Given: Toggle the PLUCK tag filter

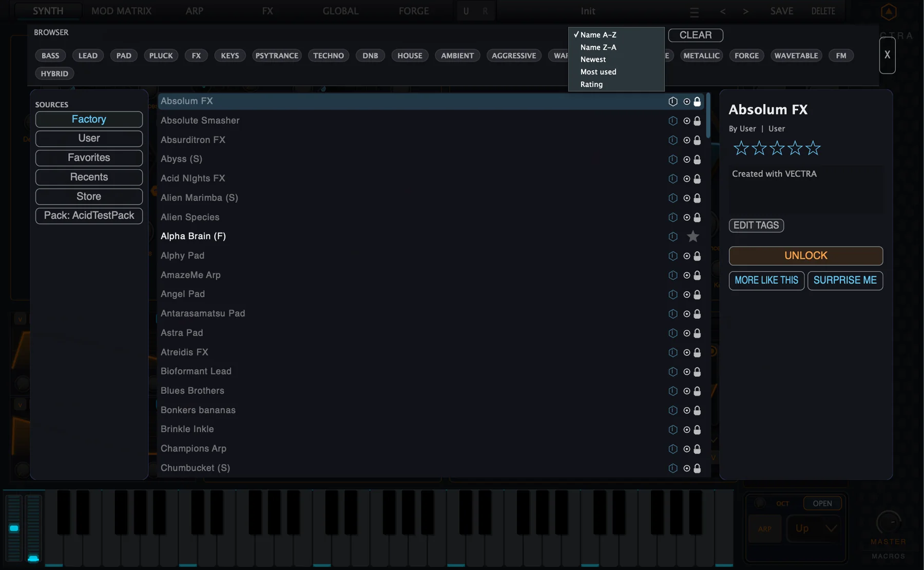Looking at the screenshot, I should [161, 55].
